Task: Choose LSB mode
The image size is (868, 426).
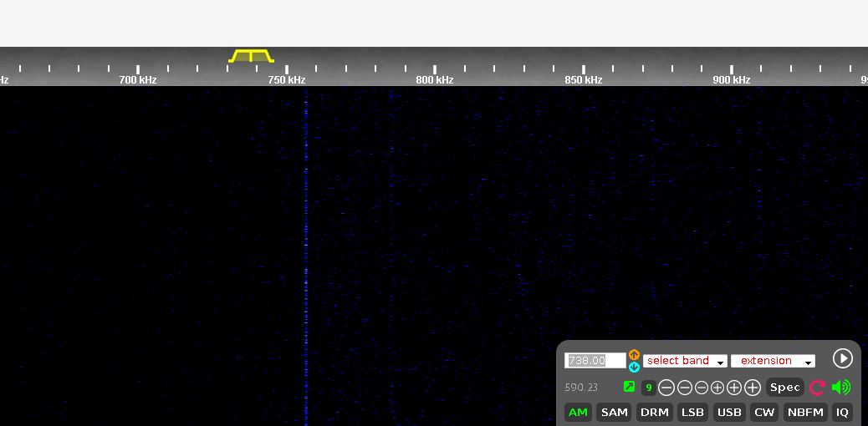Action: (x=692, y=412)
